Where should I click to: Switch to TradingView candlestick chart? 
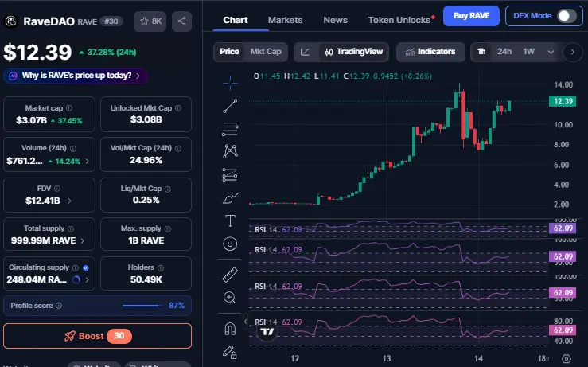pos(353,52)
